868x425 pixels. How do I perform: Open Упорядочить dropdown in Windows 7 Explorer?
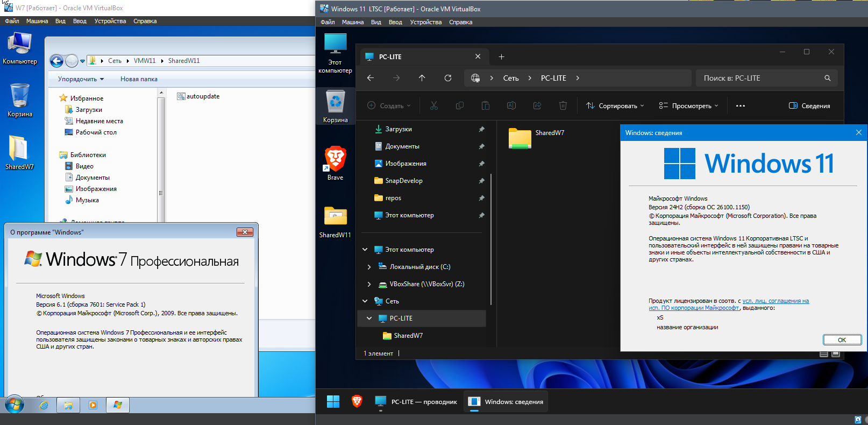pos(81,79)
